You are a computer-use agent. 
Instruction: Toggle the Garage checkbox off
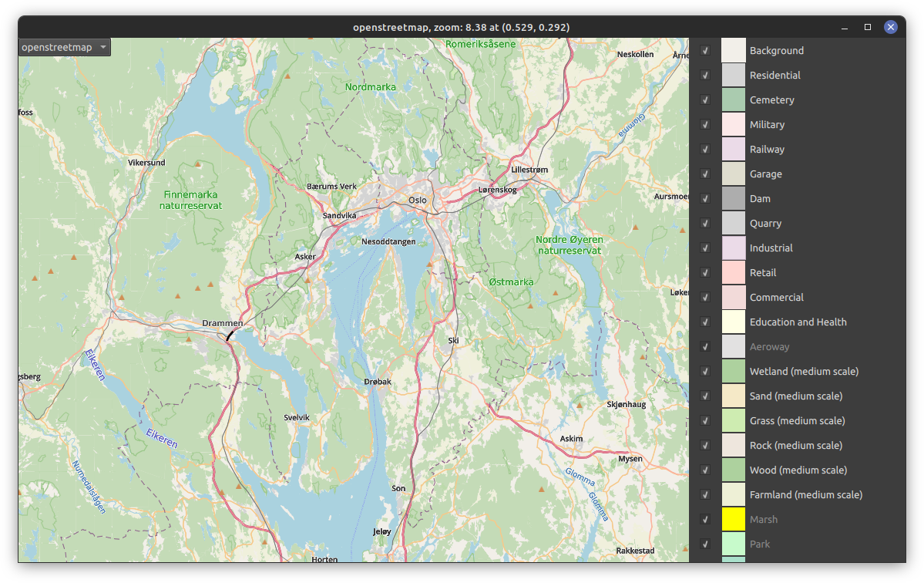(x=704, y=174)
